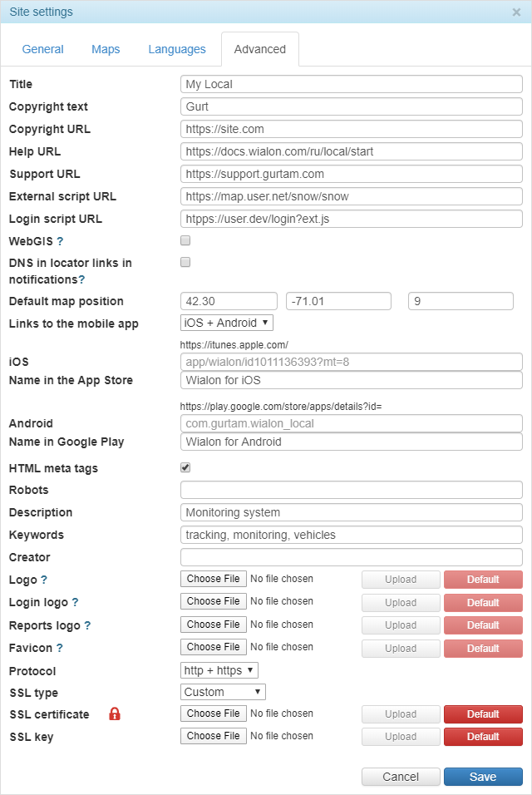Viewport: 532px width, 795px height.
Task: Click the help icon next to Login logo
Action: pyautogui.click(x=75, y=602)
